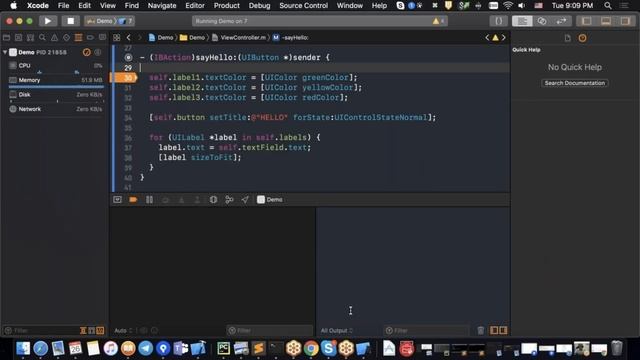Open the Debug menu
The height and width of the screenshot is (360, 640).
259,5
